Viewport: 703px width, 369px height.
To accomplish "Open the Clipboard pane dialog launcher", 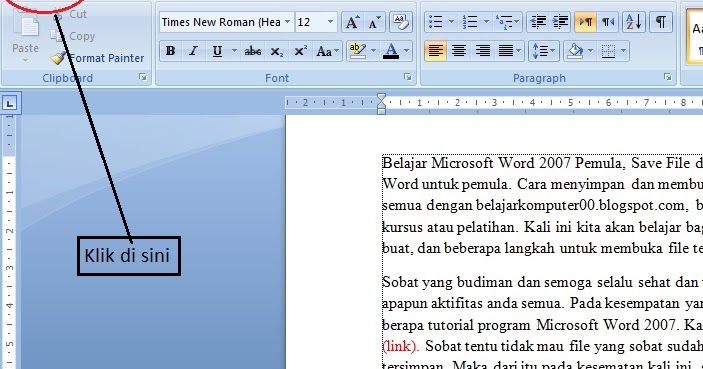I will pos(143,78).
